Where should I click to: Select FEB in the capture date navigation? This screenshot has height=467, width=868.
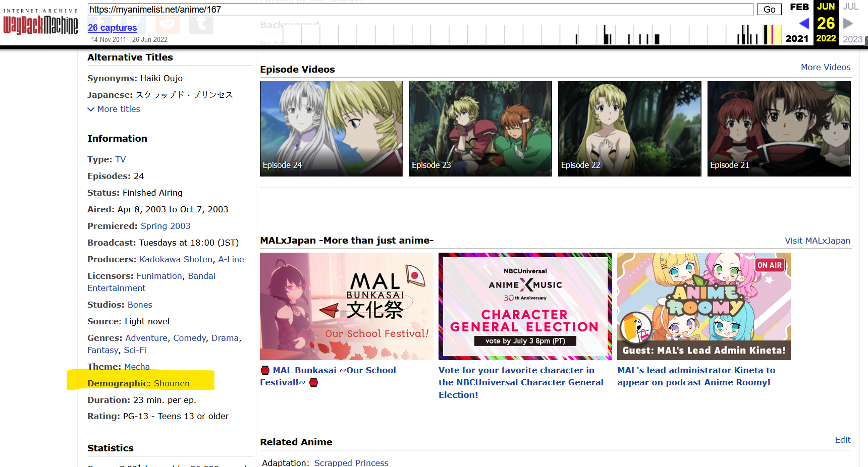coord(799,7)
